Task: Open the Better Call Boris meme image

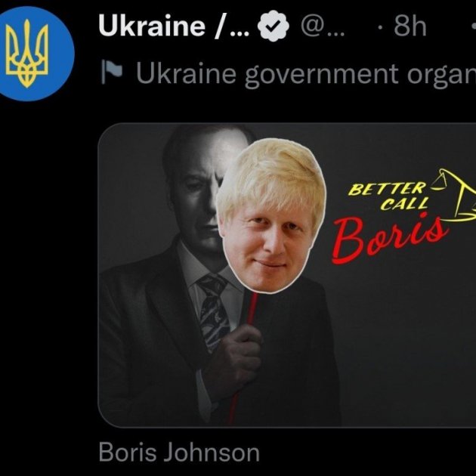Action: coord(287,275)
